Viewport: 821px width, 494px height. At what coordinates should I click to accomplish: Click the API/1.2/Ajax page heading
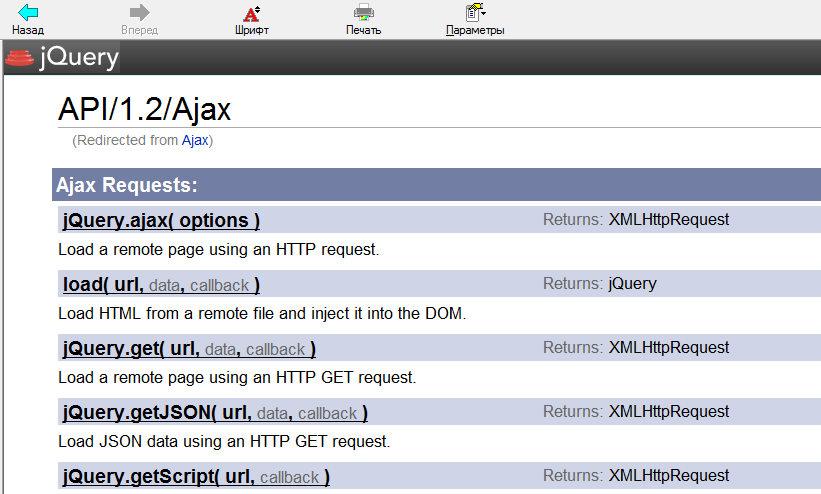[x=145, y=109]
